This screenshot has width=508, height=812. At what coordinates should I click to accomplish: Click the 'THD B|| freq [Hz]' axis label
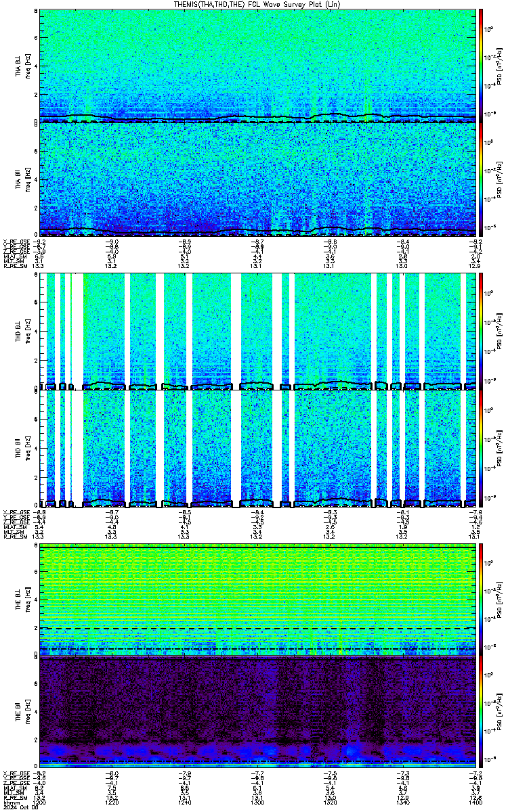(22, 449)
